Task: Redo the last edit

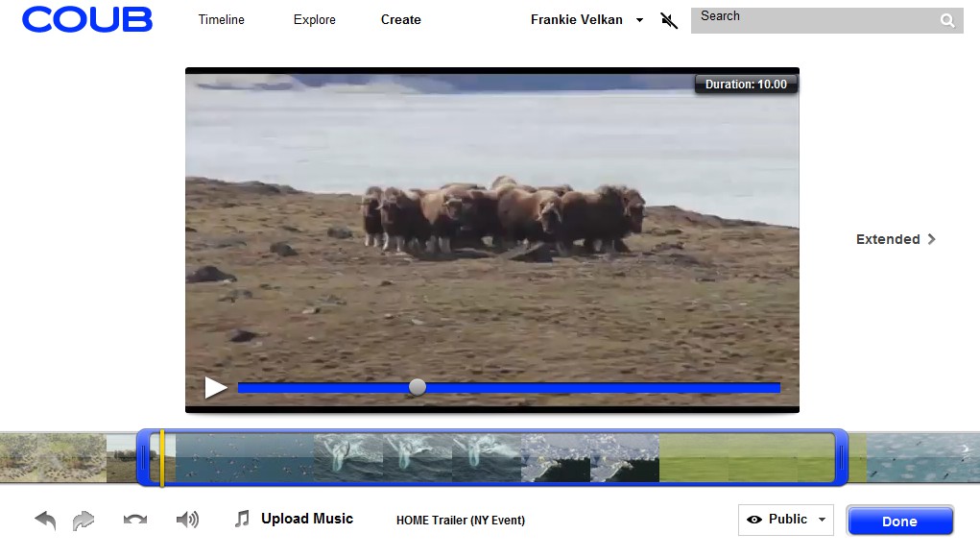Action: [84, 520]
